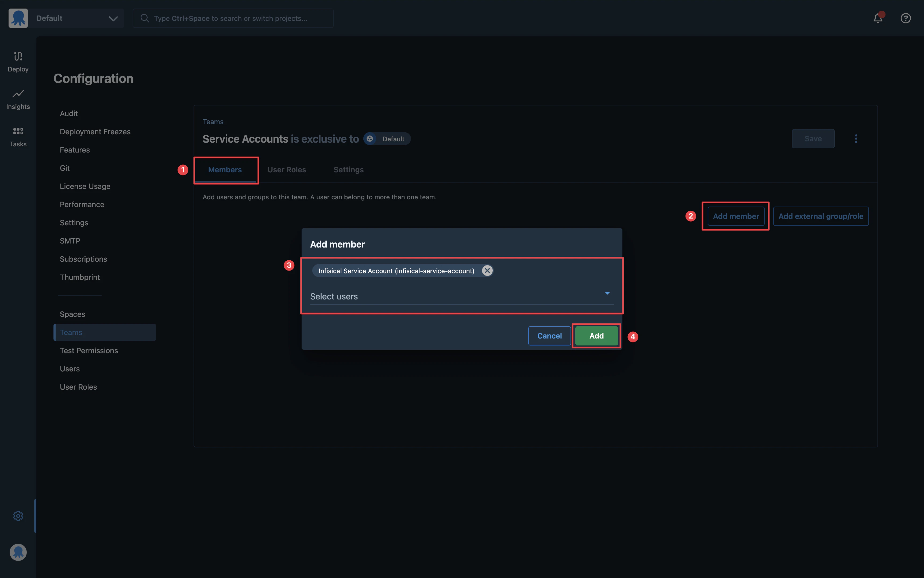The height and width of the screenshot is (578, 924).
Task: Open the Select users dropdown arrow
Action: tap(607, 293)
